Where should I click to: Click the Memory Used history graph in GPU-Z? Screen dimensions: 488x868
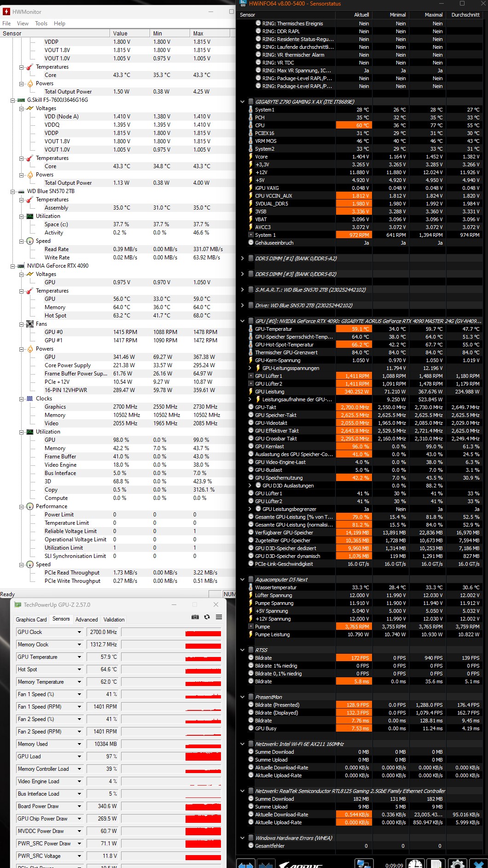pos(172,744)
